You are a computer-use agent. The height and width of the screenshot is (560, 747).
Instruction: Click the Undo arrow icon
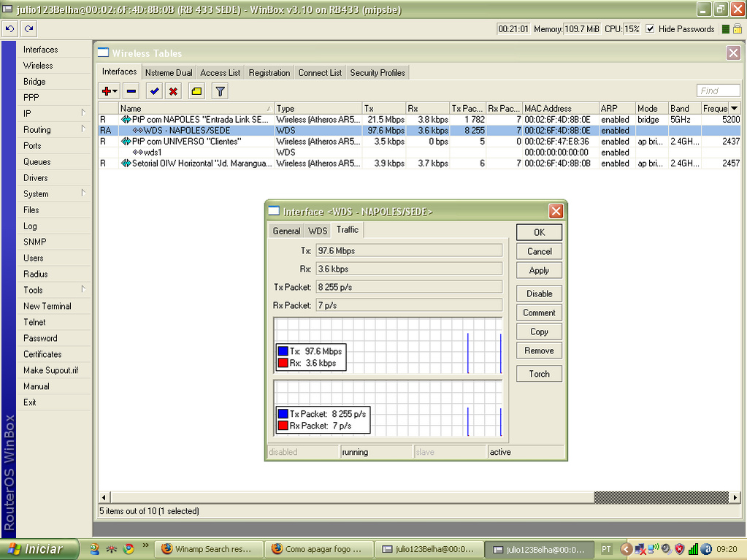(9, 29)
